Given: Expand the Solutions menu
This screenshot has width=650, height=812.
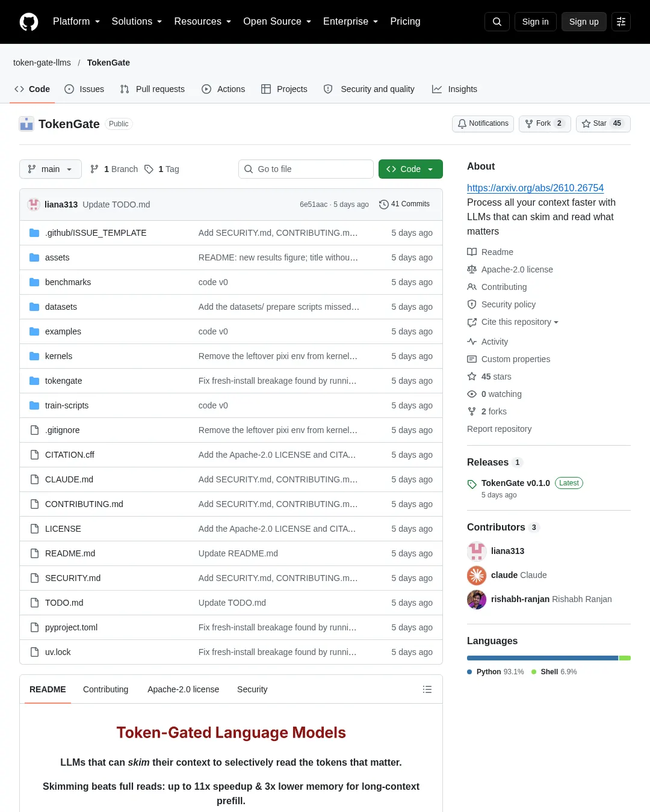Looking at the screenshot, I should pos(137,22).
